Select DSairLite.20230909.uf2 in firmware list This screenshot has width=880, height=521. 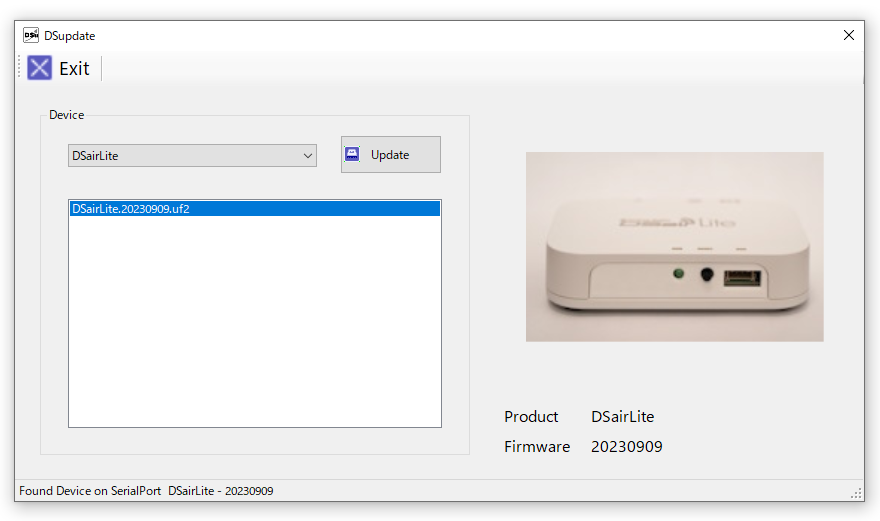pos(255,209)
